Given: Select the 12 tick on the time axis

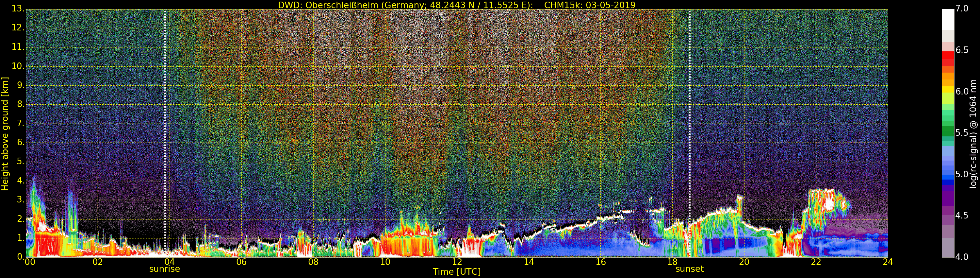Looking at the screenshot, I should pos(457,262).
